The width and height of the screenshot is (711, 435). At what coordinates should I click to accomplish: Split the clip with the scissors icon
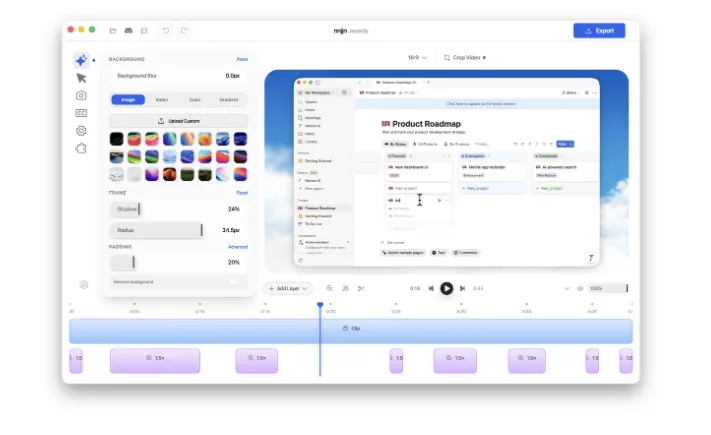361,288
